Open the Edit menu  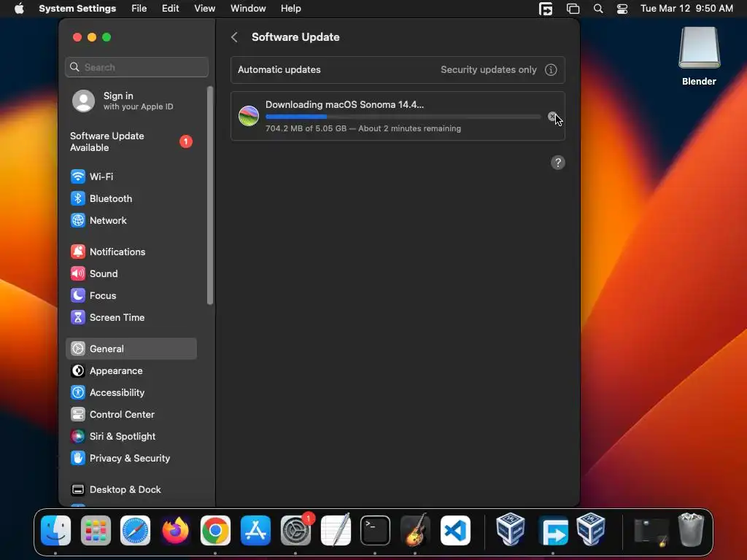170,9
